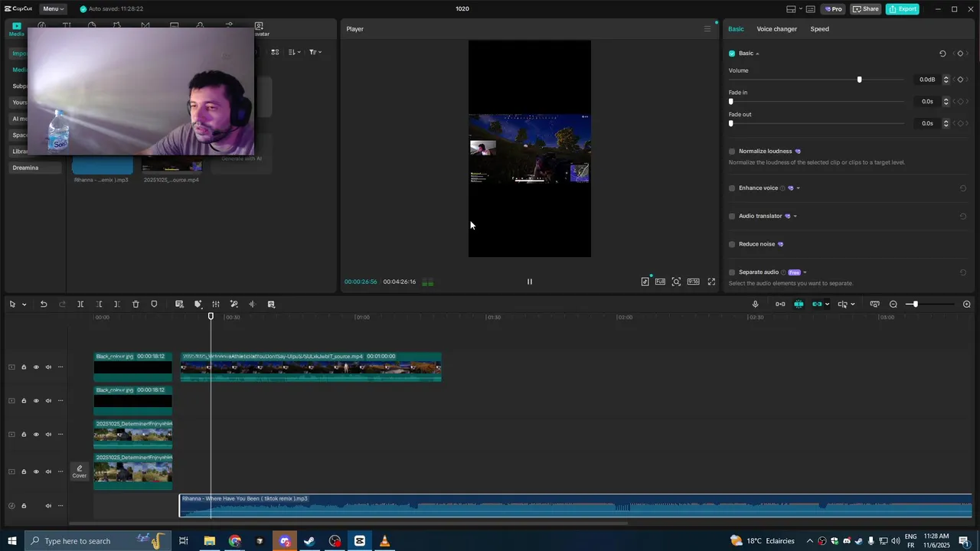Enable the Enhance voice checkbox
The height and width of the screenshot is (551, 980).
coord(732,188)
